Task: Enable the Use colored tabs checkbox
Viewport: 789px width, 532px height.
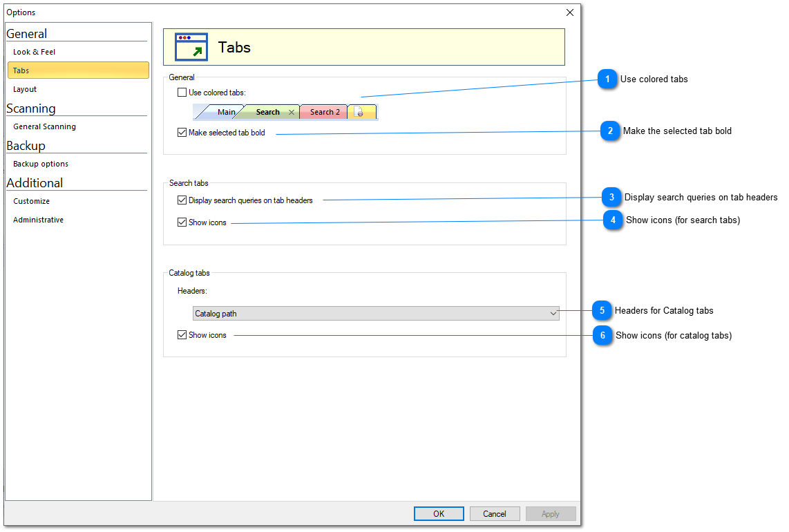Action: click(182, 93)
